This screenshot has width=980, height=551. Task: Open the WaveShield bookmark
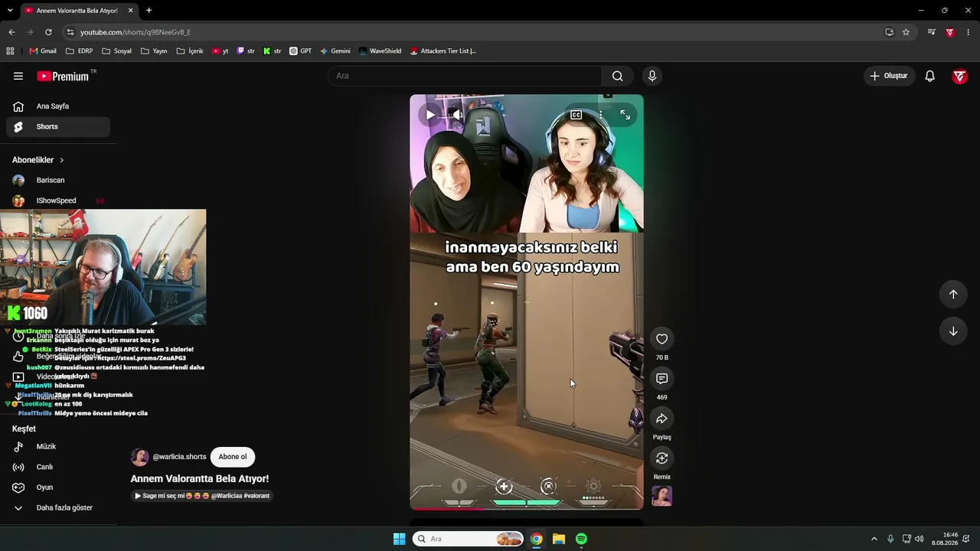pos(380,51)
